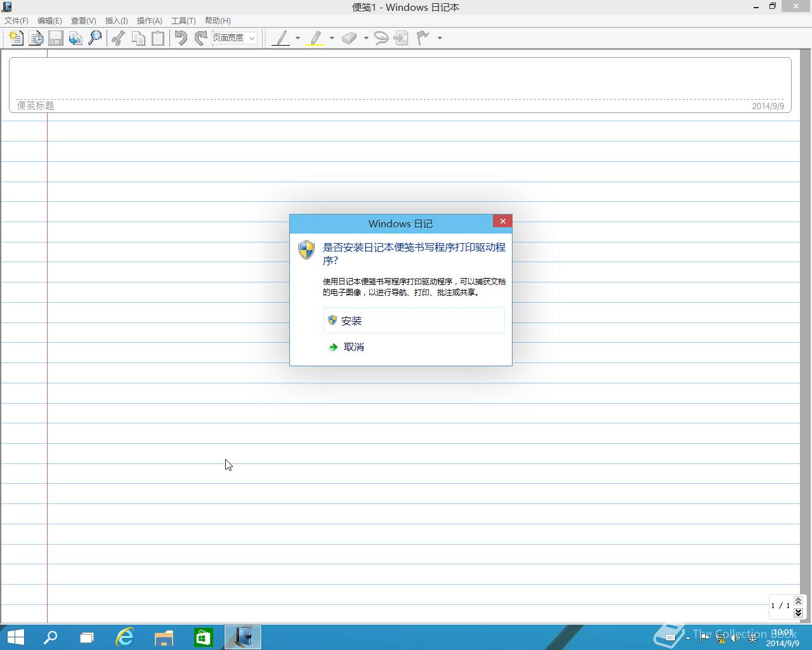Screen dimensions: 812x650
Task: Open the 操作(A) menu
Action: pyautogui.click(x=149, y=21)
